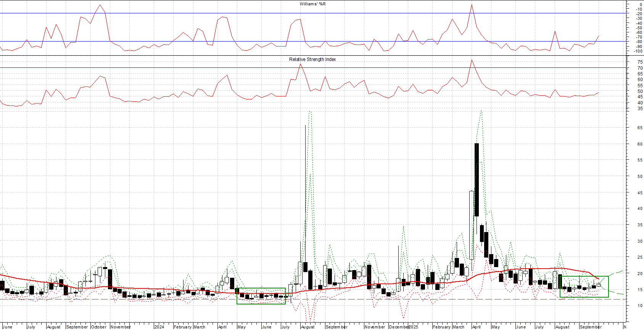
Task: Click the 10 label on price axis
Action: [x=640, y=306]
